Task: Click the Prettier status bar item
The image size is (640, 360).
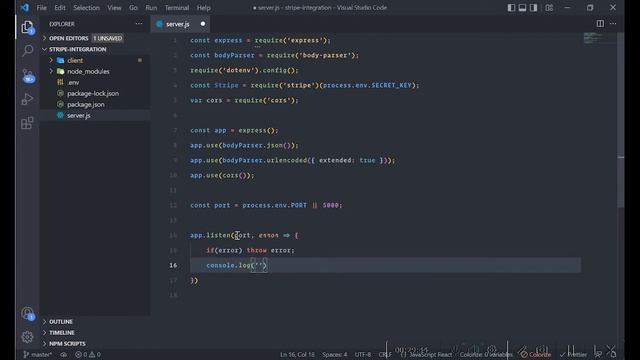Action: point(573,354)
